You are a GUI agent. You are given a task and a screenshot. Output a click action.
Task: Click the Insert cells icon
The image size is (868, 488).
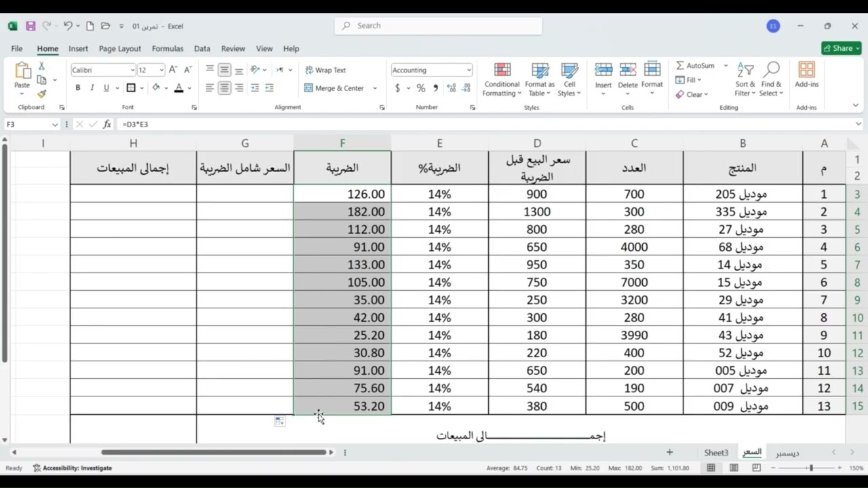point(604,70)
